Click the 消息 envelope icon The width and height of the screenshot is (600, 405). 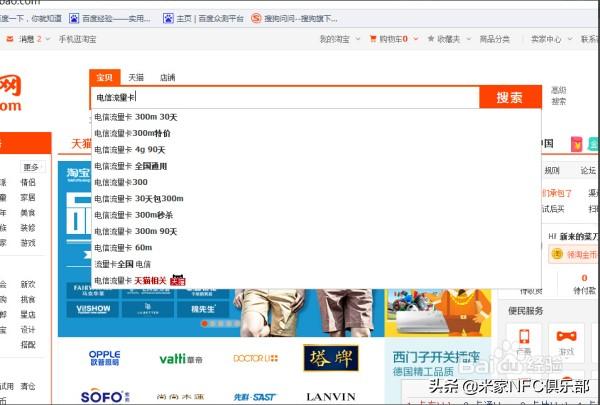(x=10, y=39)
